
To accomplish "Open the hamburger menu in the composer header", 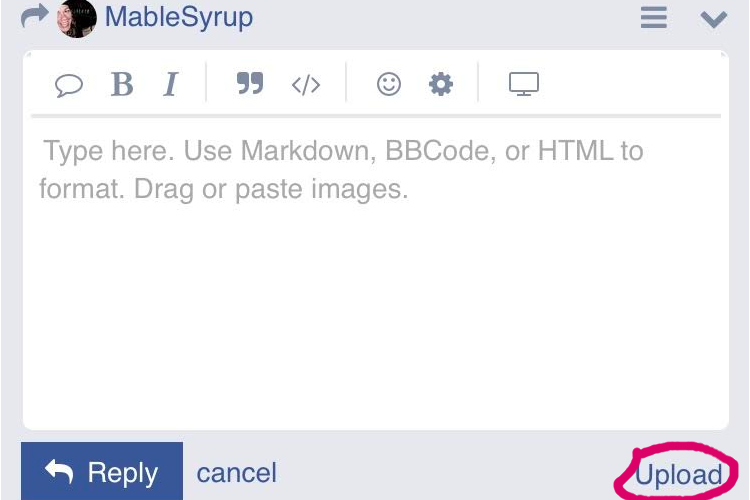I will click(654, 18).
